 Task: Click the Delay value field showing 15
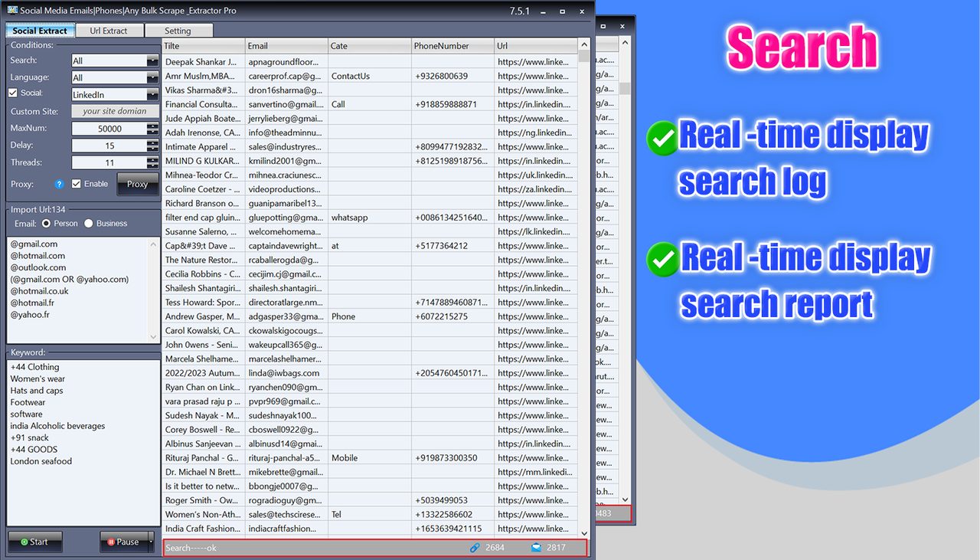109,146
